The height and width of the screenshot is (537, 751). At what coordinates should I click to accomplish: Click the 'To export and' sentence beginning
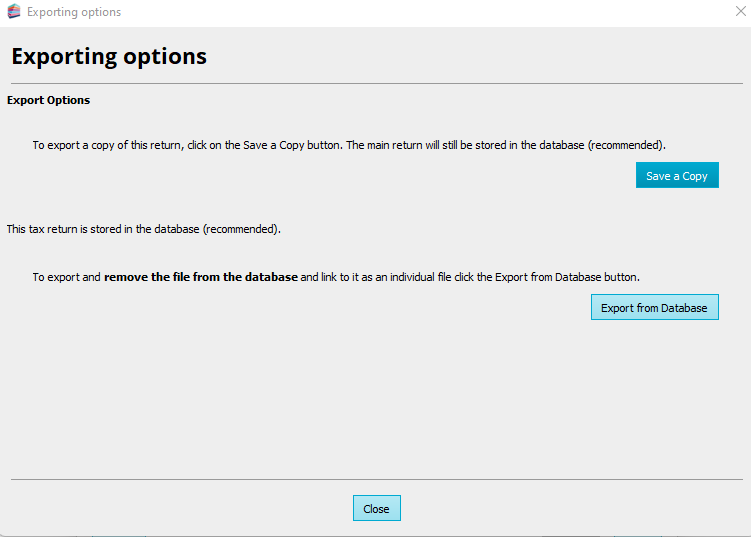[66, 277]
